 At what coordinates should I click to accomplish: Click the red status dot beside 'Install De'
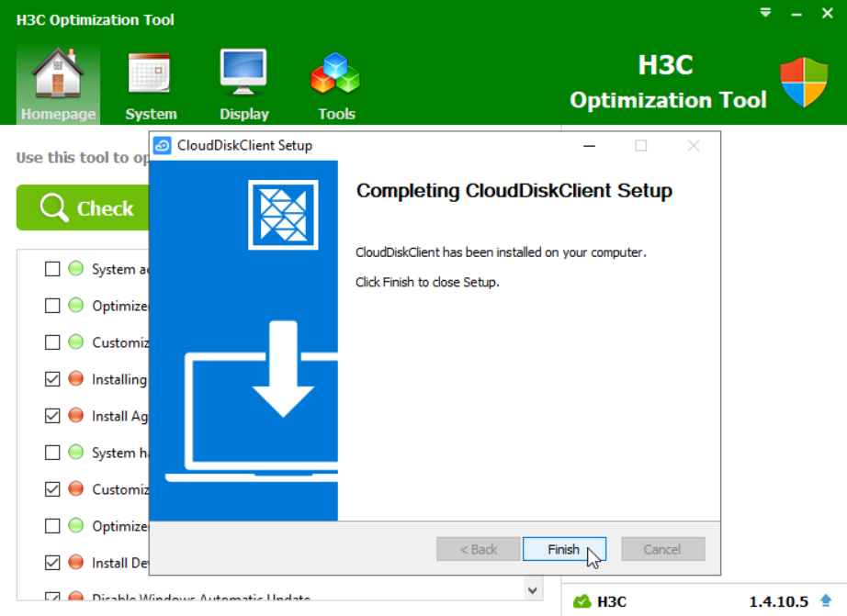tap(76, 562)
